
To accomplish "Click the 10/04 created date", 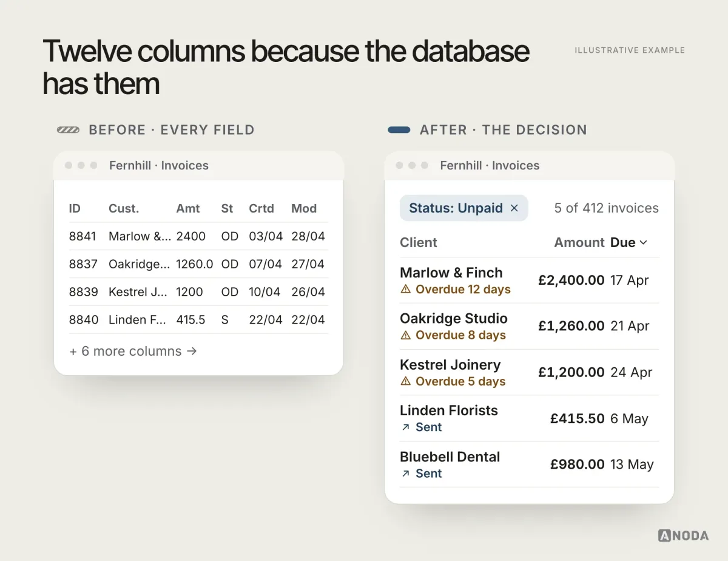I will click(265, 292).
